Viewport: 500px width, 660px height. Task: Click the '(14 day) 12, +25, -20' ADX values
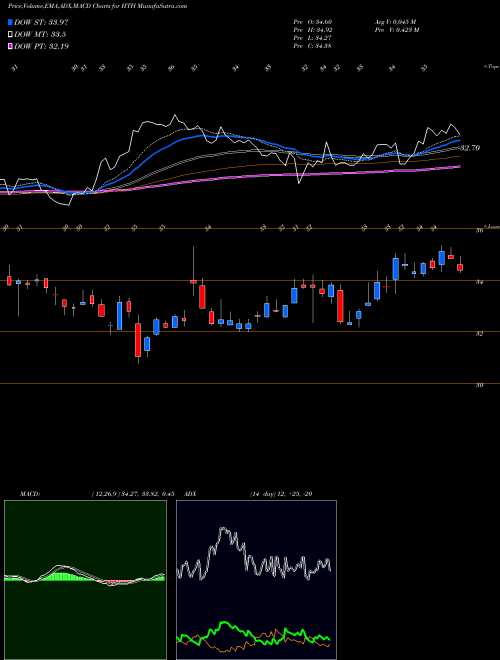281,494
